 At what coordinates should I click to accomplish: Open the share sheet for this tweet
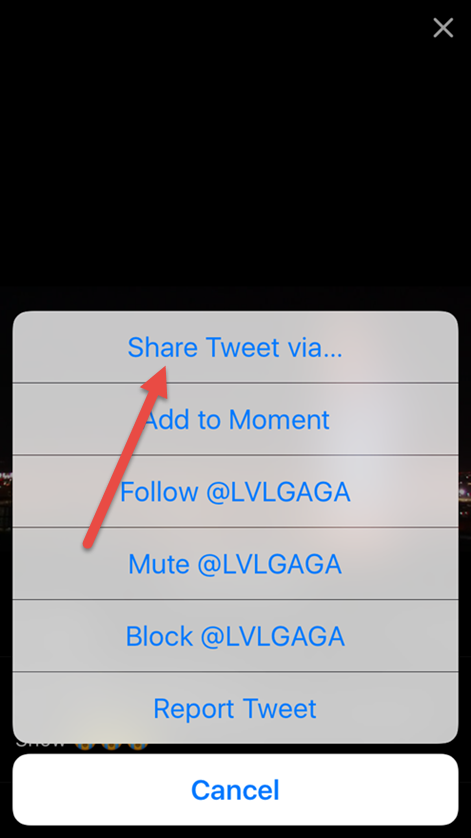point(235,347)
